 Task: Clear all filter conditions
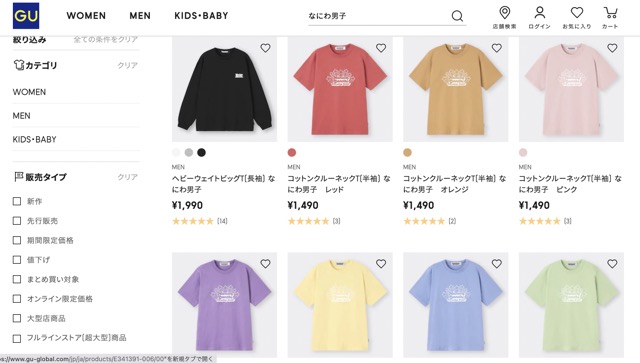click(x=106, y=40)
